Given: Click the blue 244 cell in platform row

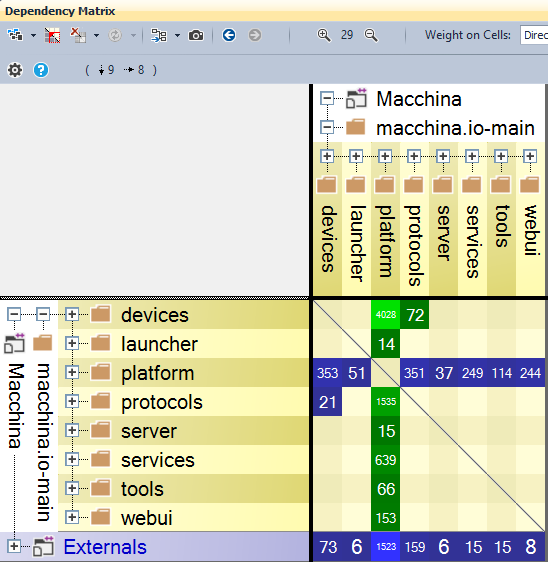Looking at the screenshot, I should pyautogui.click(x=530, y=373).
